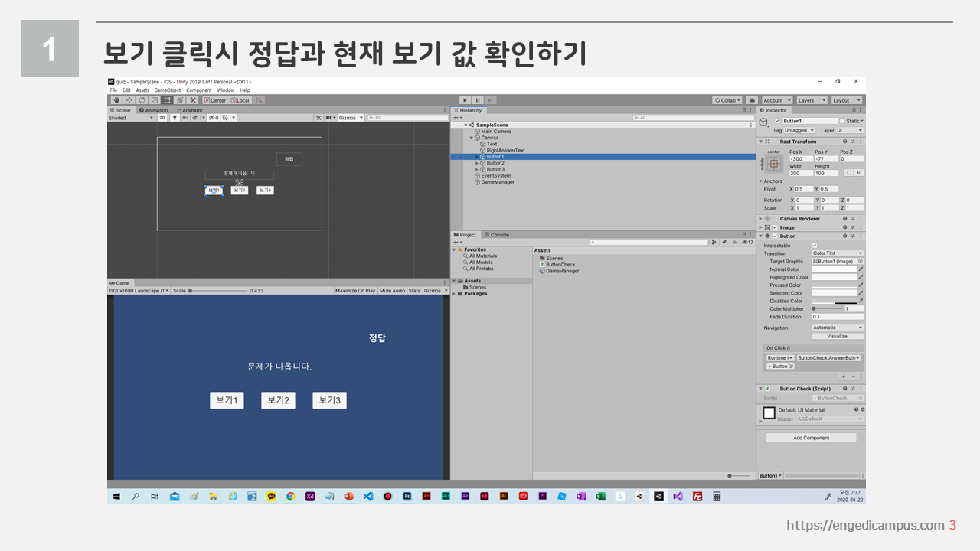
Task: Toggle the Interactable checkbox
Action: [x=815, y=246]
